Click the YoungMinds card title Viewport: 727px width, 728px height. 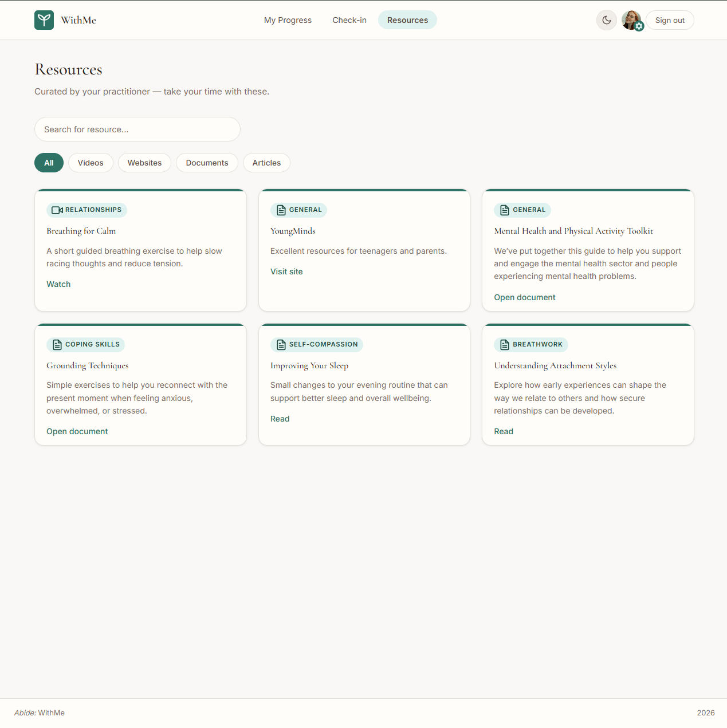tap(293, 231)
